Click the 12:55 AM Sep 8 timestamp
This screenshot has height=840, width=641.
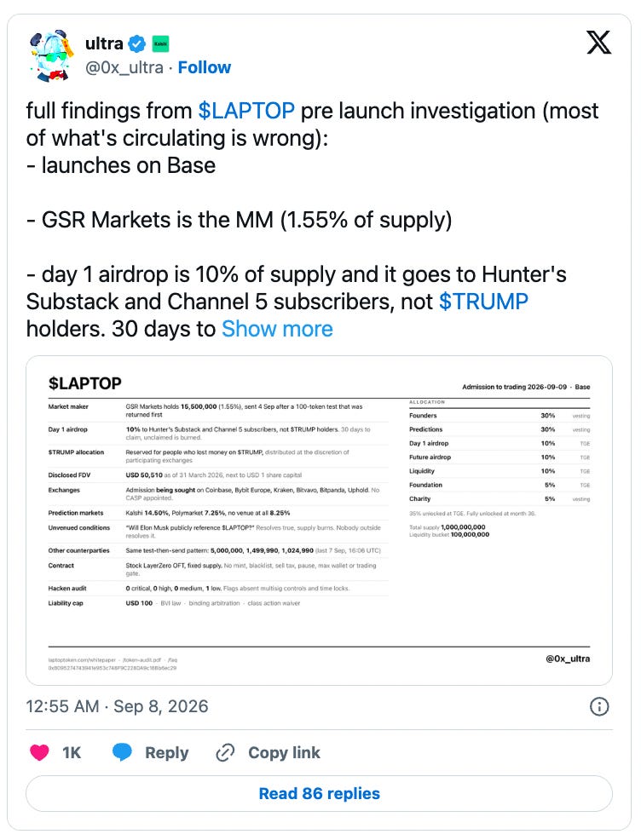117,706
